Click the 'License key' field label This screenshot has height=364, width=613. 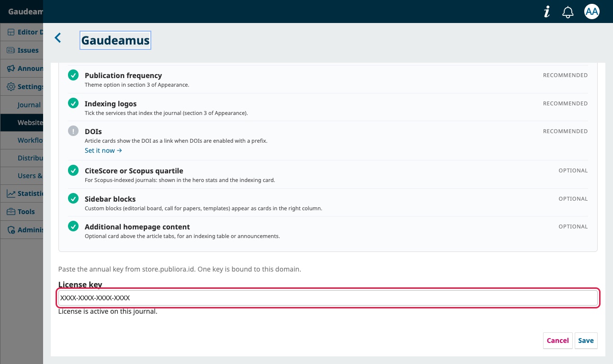tap(80, 284)
